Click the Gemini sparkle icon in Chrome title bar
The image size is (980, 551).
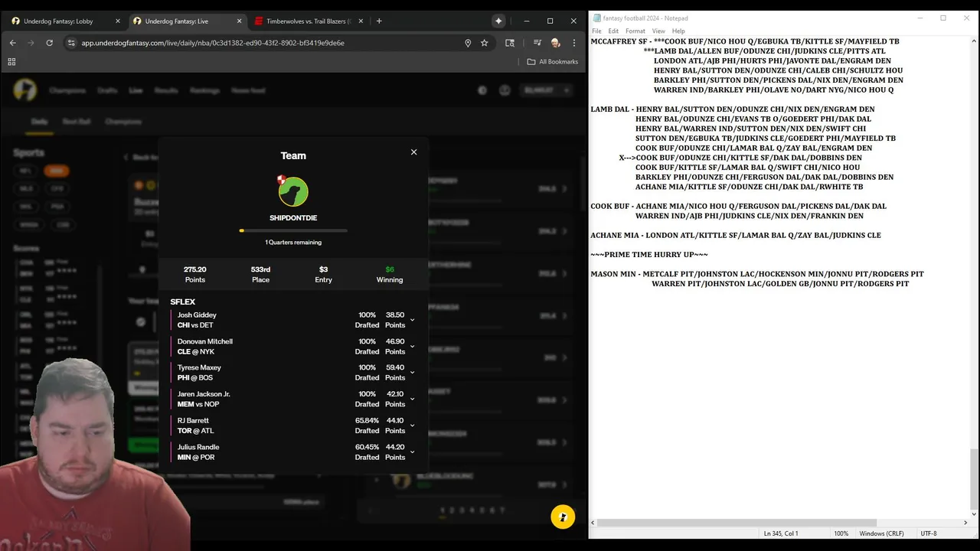[498, 21]
